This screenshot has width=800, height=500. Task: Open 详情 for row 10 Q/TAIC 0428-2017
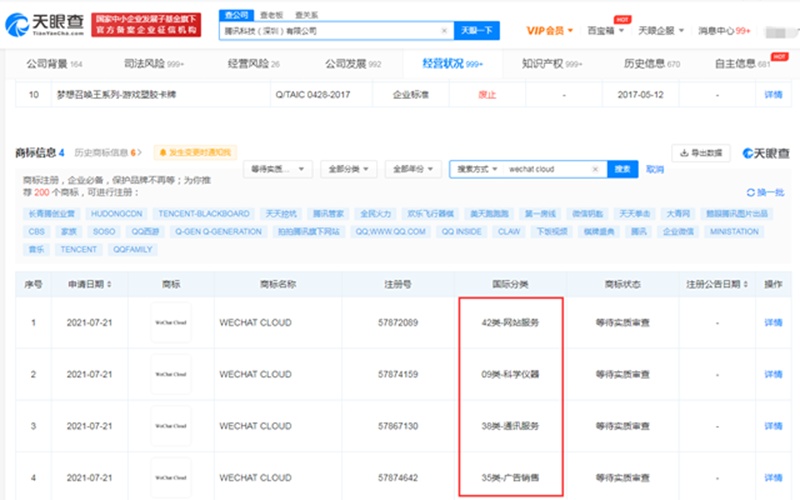click(x=773, y=94)
